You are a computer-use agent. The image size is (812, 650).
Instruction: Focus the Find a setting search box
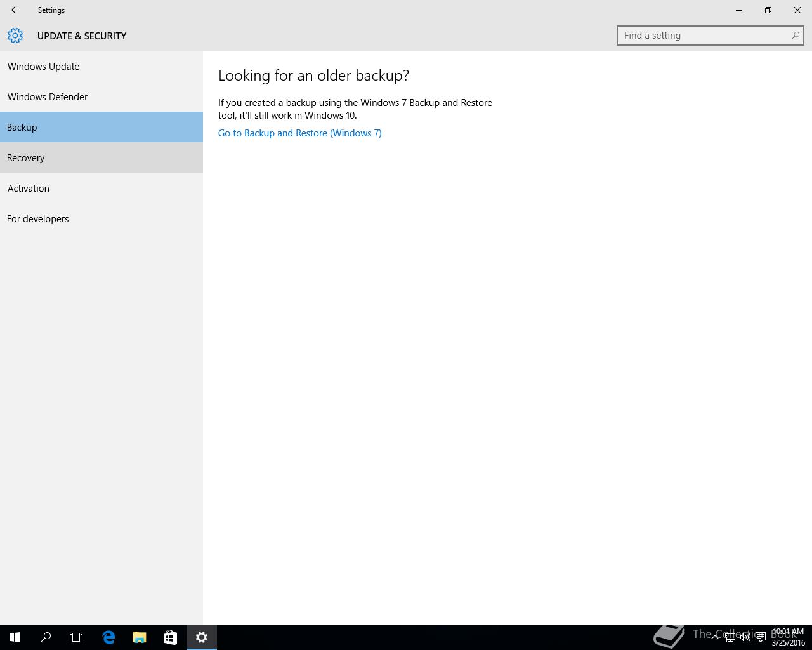point(710,36)
